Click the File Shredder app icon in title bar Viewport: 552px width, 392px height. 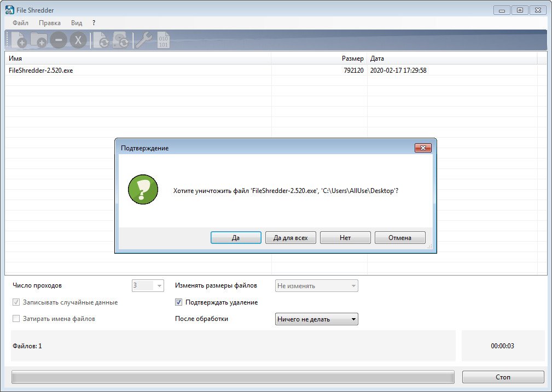click(10, 10)
